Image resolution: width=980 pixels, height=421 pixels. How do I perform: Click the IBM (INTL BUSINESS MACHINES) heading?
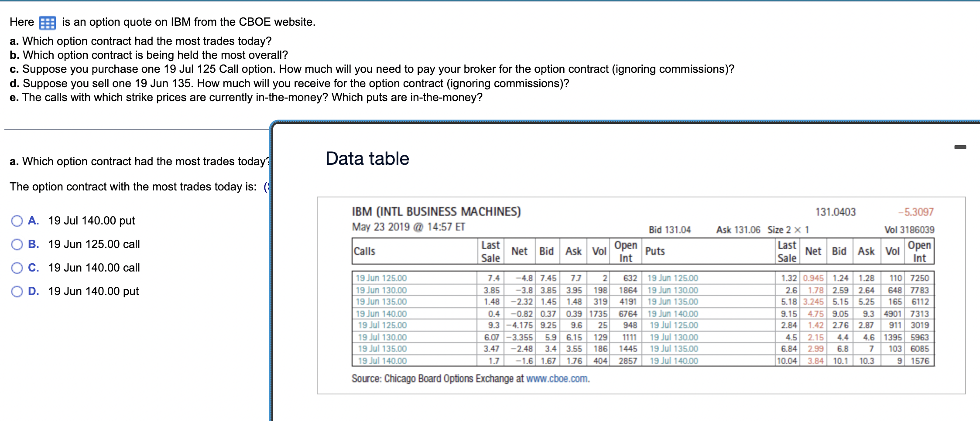[437, 211]
